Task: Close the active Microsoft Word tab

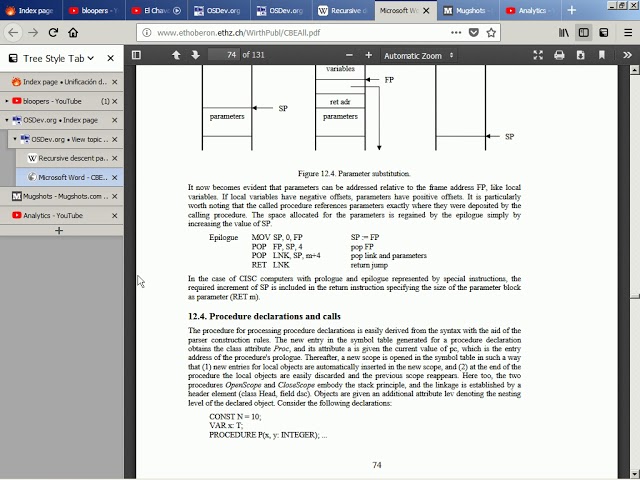Action: point(427,11)
